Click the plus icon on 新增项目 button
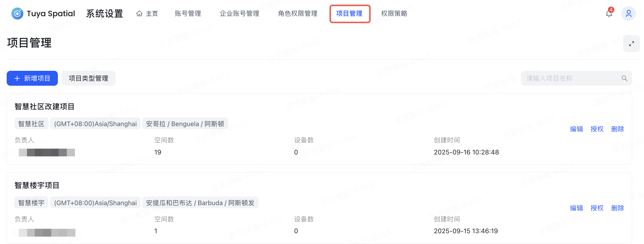The width and height of the screenshot is (644, 244). pyautogui.click(x=17, y=78)
